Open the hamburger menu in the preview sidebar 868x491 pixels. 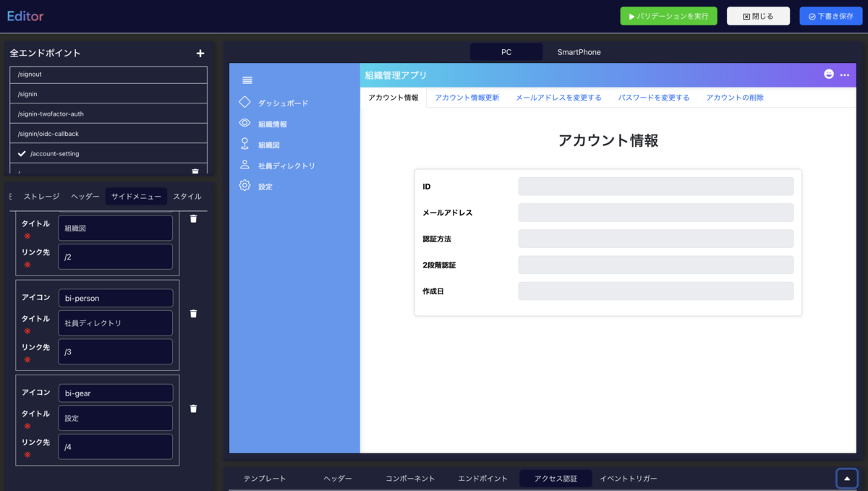[247, 80]
